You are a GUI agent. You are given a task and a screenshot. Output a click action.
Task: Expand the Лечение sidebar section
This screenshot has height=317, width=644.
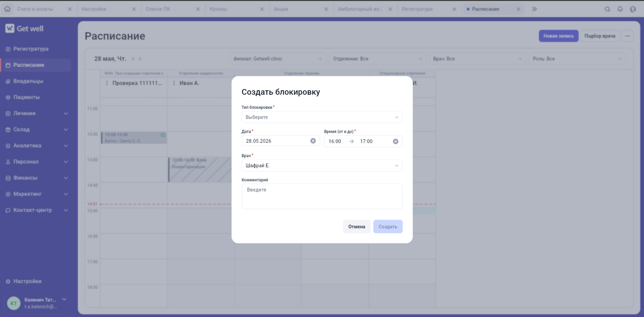pos(37,113)
